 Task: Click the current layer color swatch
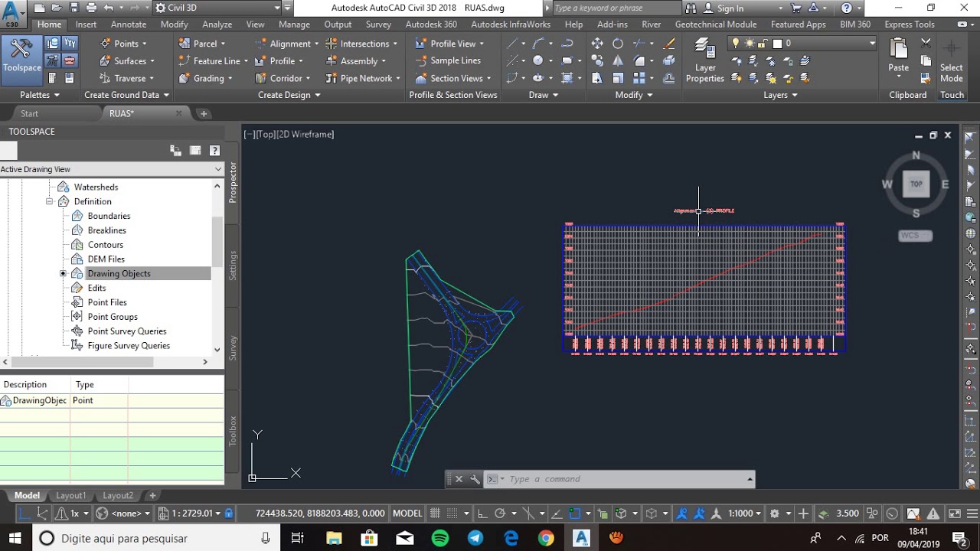(778, 44)
